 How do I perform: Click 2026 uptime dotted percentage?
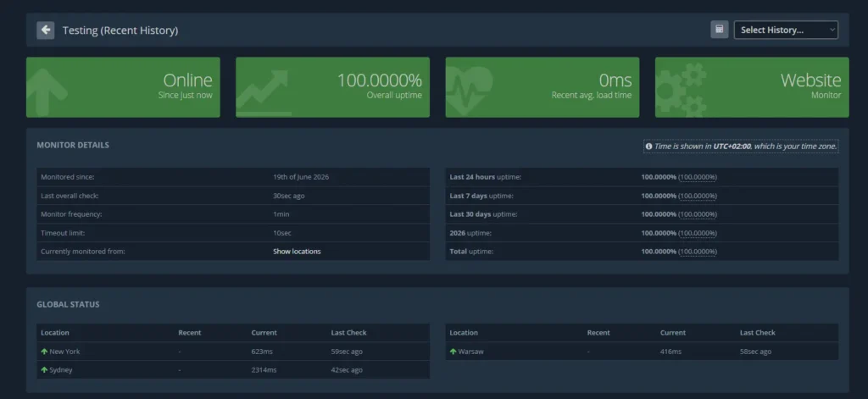[x=698, y=233]
